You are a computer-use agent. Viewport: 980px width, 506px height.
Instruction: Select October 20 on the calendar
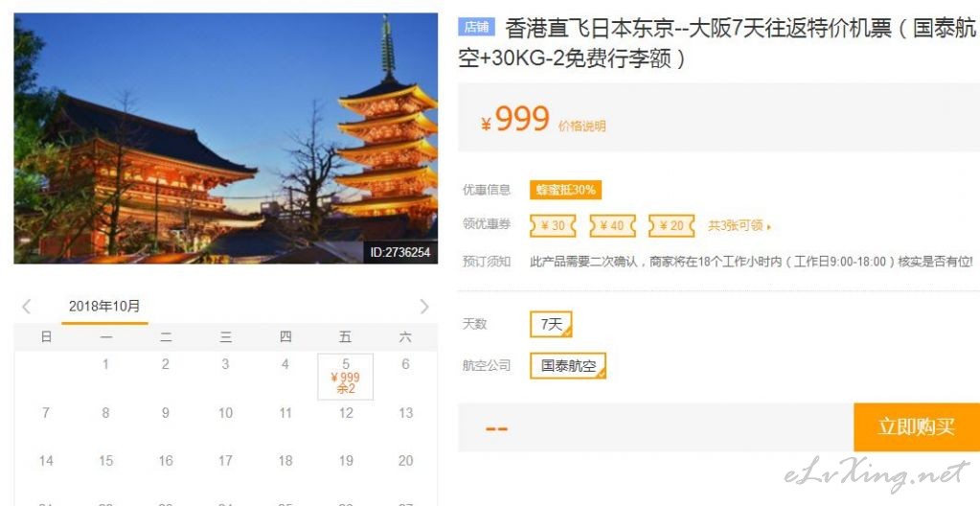pyautogui.click(x=405, y=461)
